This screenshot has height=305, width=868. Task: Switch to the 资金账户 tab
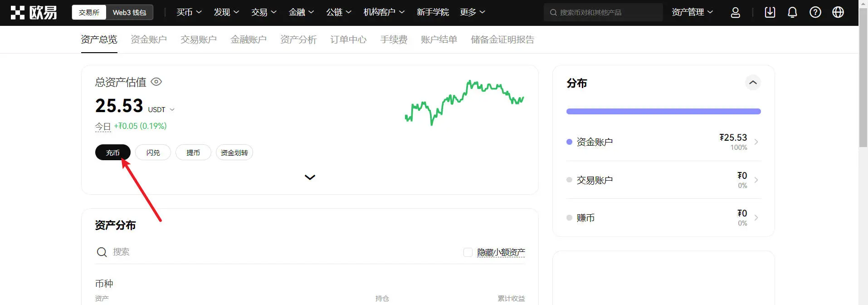(x=149, y=39)
